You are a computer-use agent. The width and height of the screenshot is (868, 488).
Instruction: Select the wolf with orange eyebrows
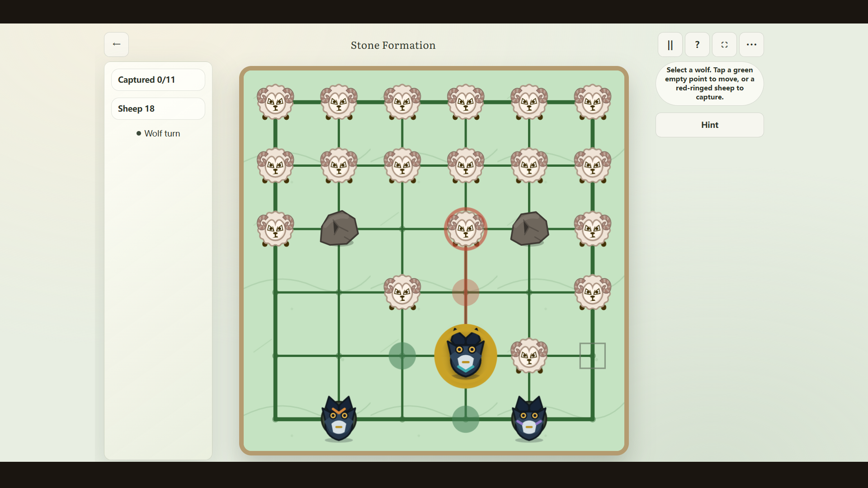pyautogui.click(x=339, y=419)
